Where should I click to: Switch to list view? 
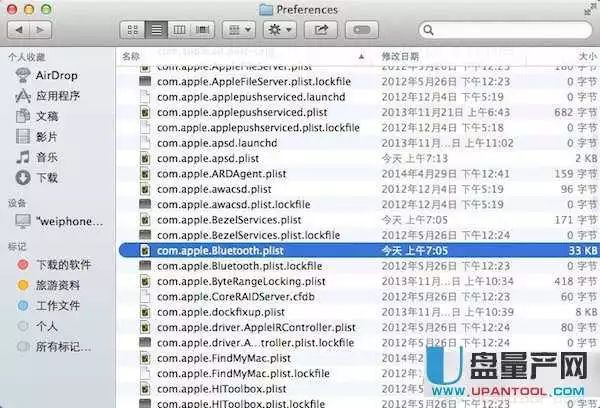click(x=156, y=30)
